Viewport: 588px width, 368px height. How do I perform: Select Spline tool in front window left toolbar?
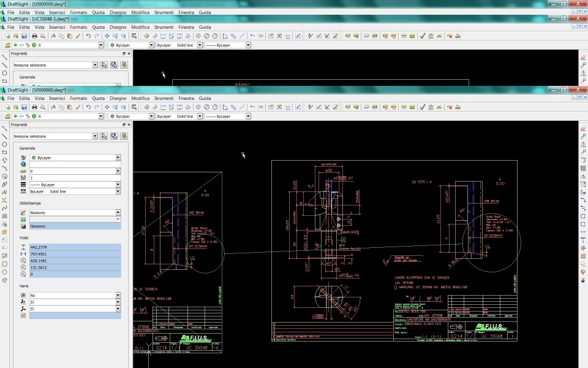pos(4,208)
